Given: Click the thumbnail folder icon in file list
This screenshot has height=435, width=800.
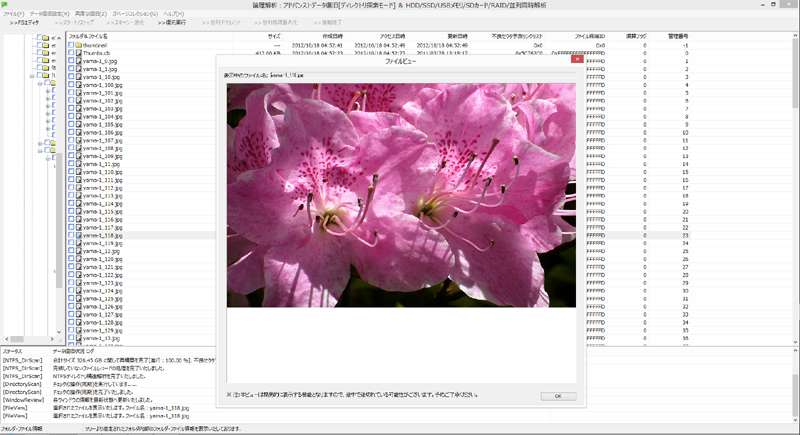Looking at the screenshot, I should (x=79, y=45).
